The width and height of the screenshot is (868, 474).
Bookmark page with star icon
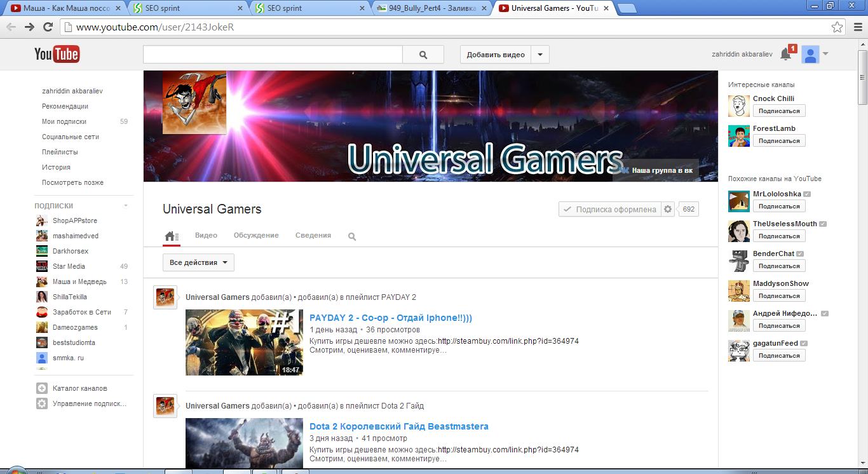click(x=837, y=27)
